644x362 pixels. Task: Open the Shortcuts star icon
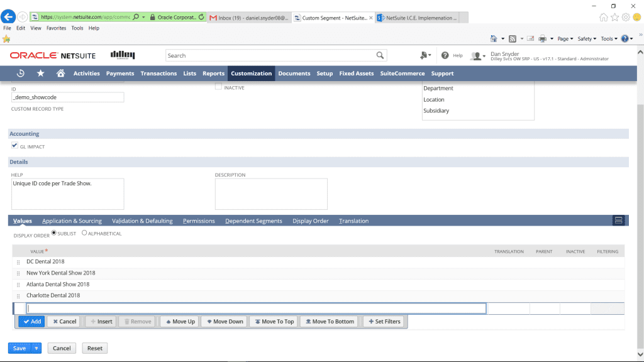(x=40, y=74)
